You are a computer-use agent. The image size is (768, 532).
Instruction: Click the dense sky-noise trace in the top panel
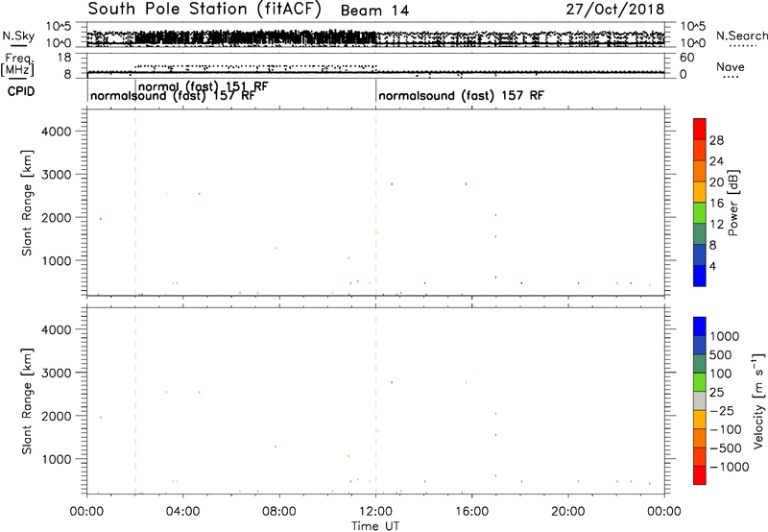254,37
